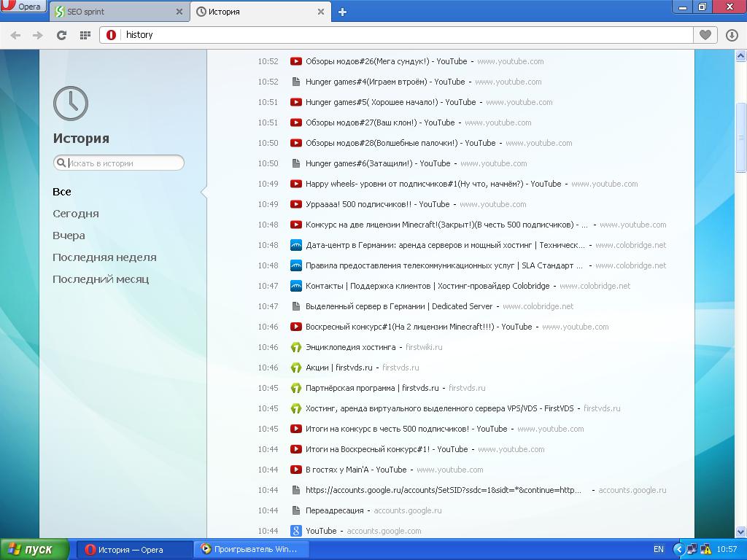Click the address bar showing history
Screen dimensions: 747x560
click(x=396, y=35)
